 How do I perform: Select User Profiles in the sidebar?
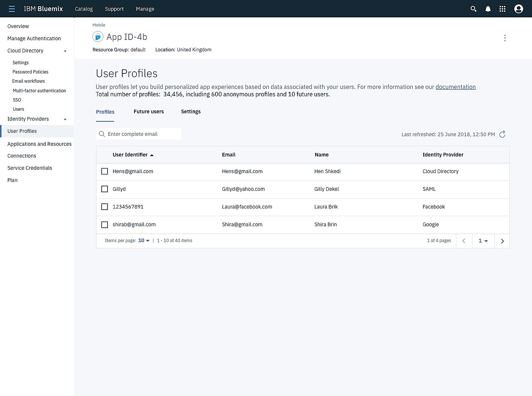[x=37, y=131]
